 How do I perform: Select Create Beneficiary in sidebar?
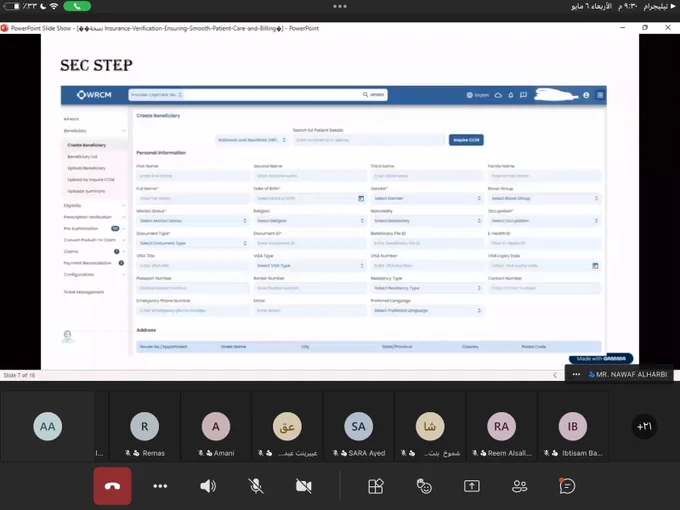(87, 145)
